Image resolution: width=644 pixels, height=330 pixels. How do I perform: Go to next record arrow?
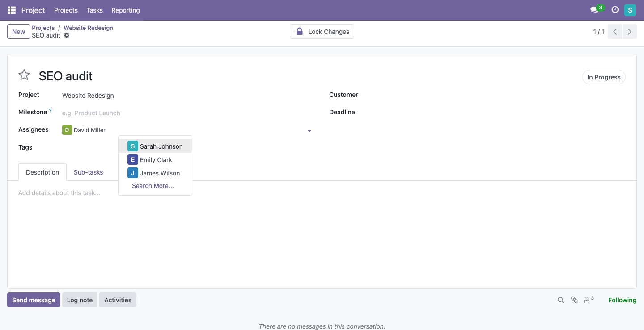(630, 32)
